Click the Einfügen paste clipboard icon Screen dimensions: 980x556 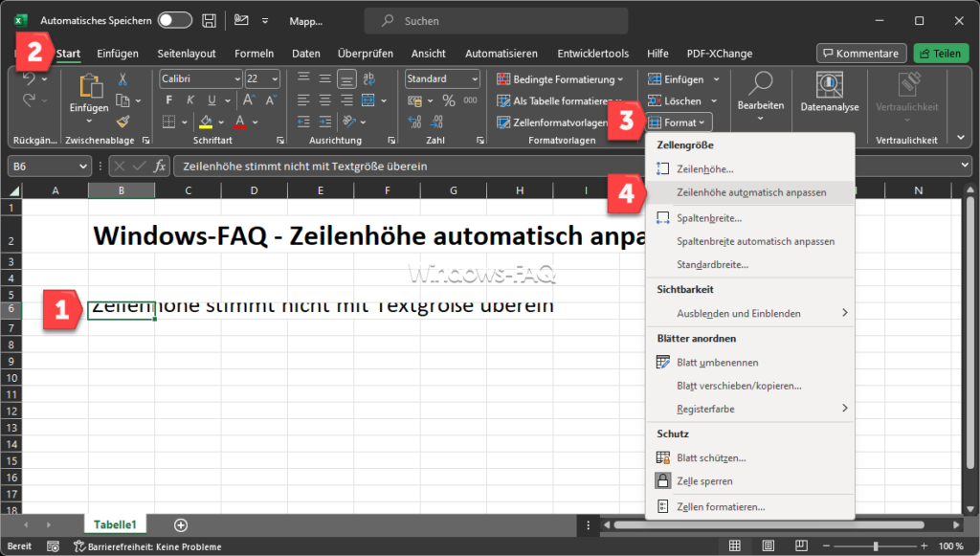[91, 86]
